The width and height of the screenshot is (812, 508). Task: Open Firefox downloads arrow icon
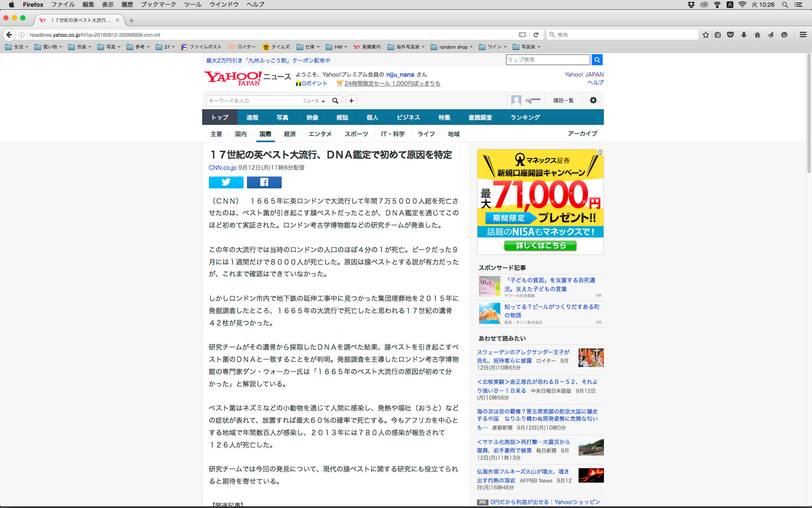(x=743, y=35)
